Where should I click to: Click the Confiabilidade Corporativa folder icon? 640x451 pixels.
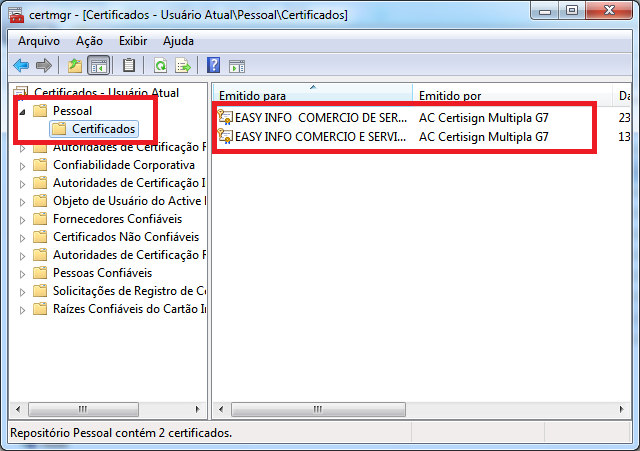pyautogui.click(x=40, y=165)
